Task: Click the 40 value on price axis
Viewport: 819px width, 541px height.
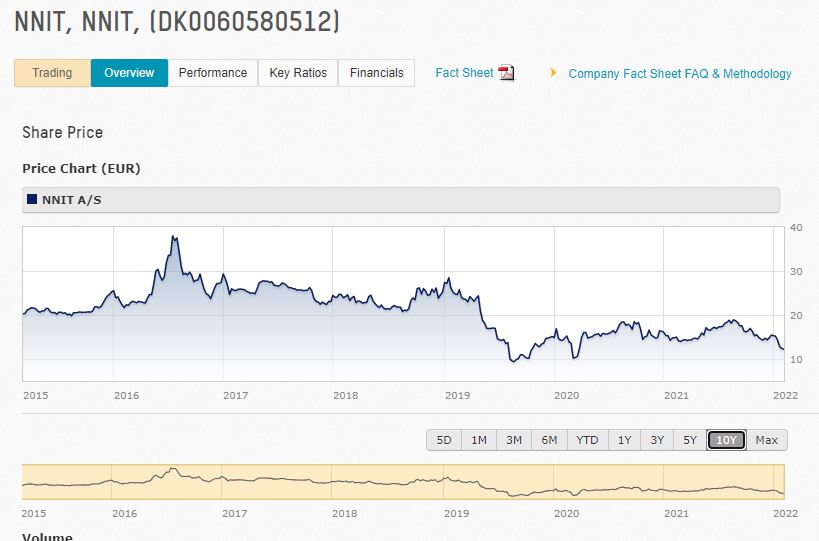Action: coord(796,227)
